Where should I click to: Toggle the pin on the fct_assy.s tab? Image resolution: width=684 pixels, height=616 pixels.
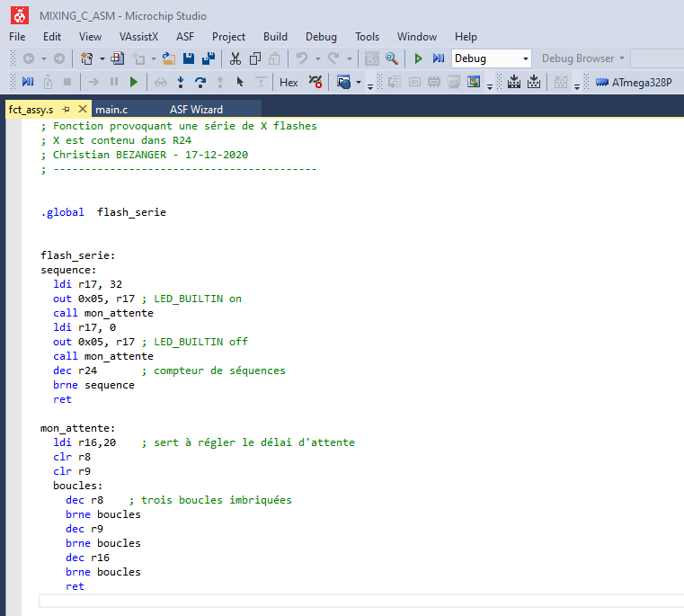[66, 109]
